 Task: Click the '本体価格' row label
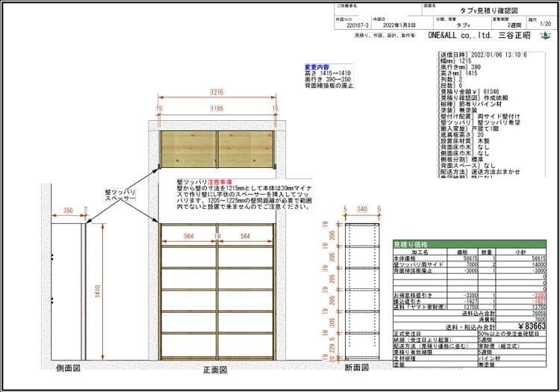(x=405, y=258)
